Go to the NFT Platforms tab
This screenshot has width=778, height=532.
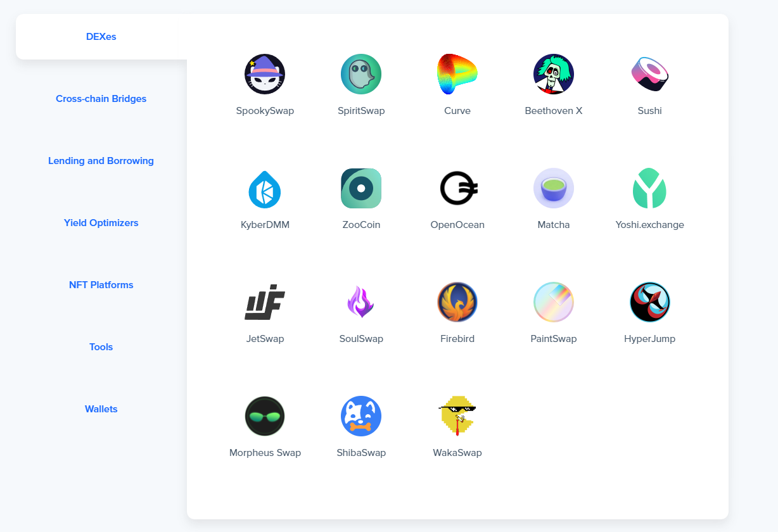pyautogui.click(x=101, y=285)
